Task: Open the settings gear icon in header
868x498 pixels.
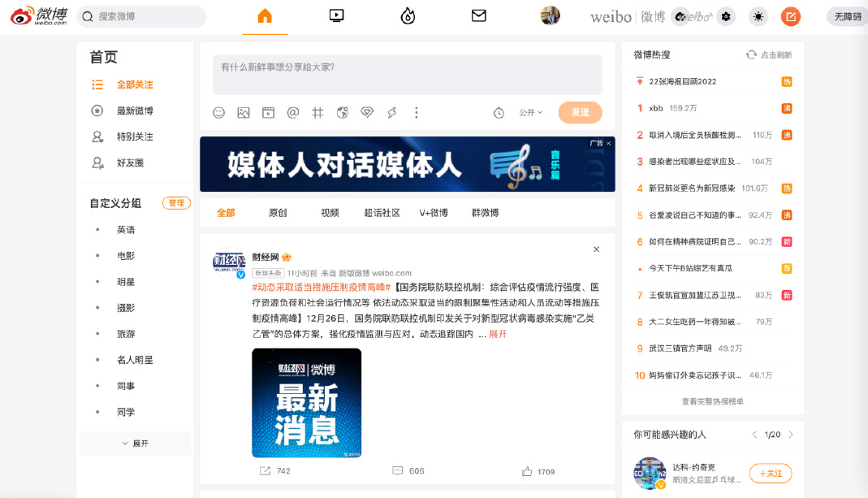Action: click(x=726, y=16)
